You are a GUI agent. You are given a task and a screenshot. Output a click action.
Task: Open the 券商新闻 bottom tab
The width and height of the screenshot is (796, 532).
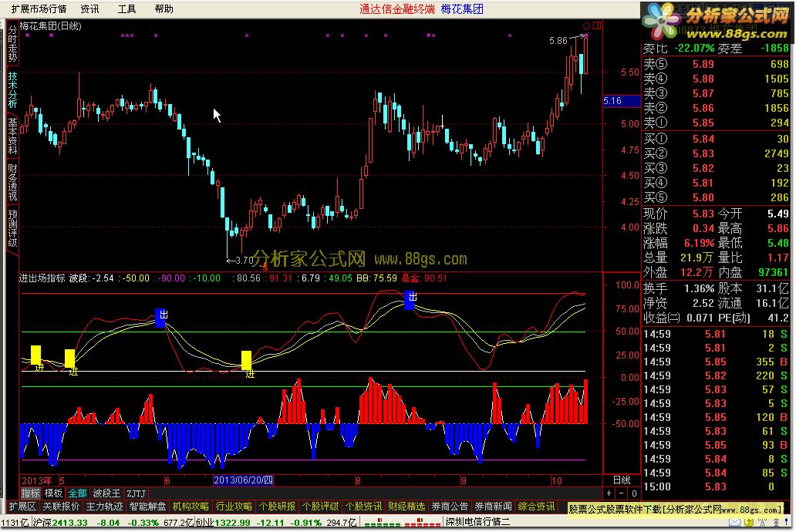(493, 507)
